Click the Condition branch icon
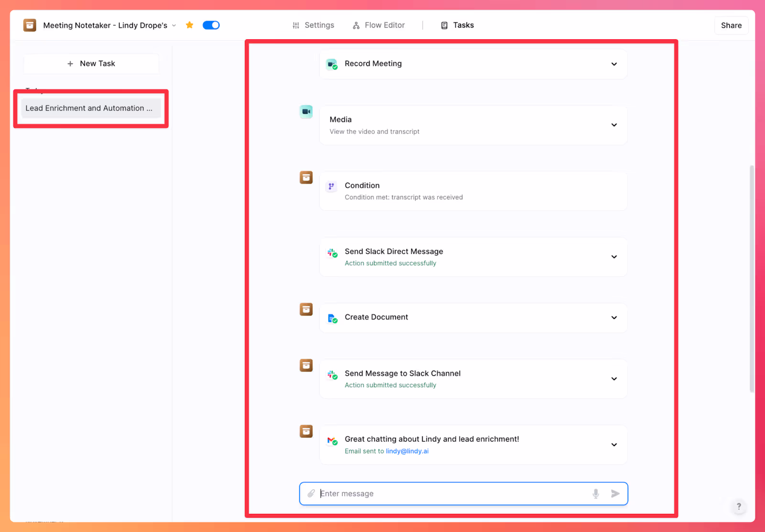This screenshot has height=532, width=765. coord(331,186)
